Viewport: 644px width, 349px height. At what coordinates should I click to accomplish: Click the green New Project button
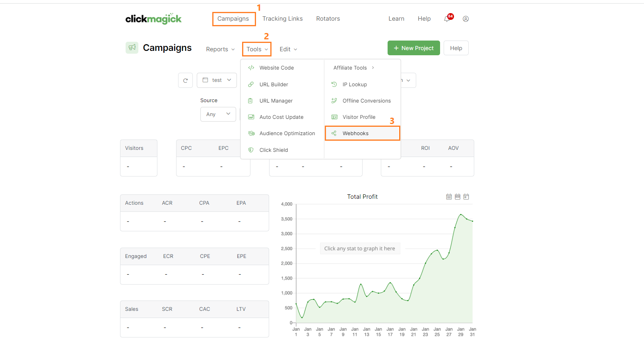pos(413,48)
